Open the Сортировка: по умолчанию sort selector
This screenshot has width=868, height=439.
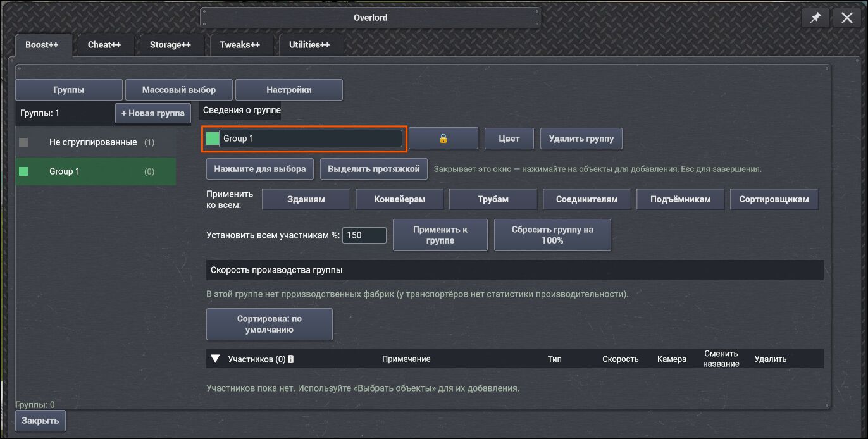click(270, 325)
